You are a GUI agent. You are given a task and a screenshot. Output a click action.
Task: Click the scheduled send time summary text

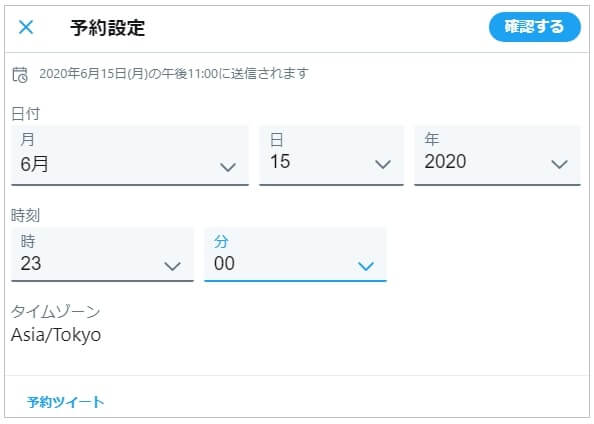click(x=174, y=74)
